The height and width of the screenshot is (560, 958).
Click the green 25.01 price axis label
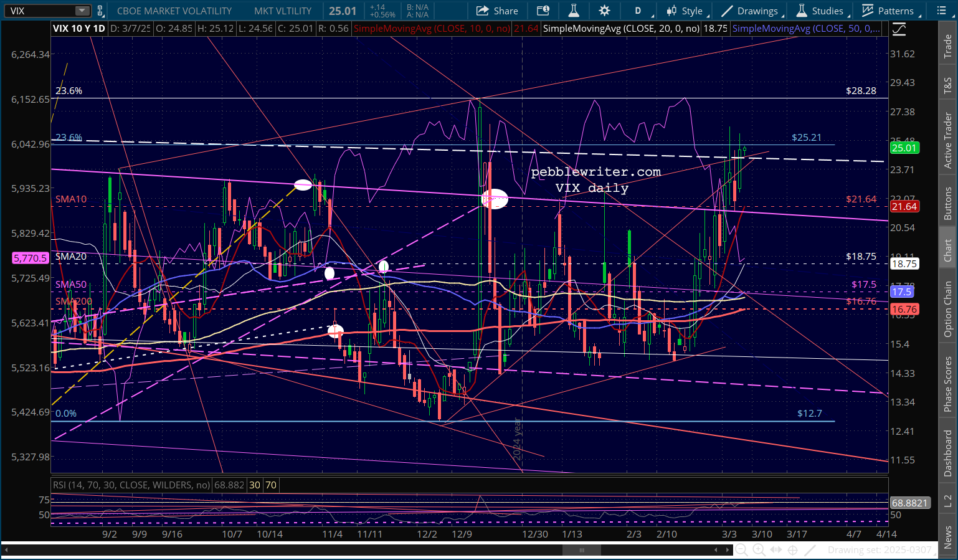coord(904,148)
